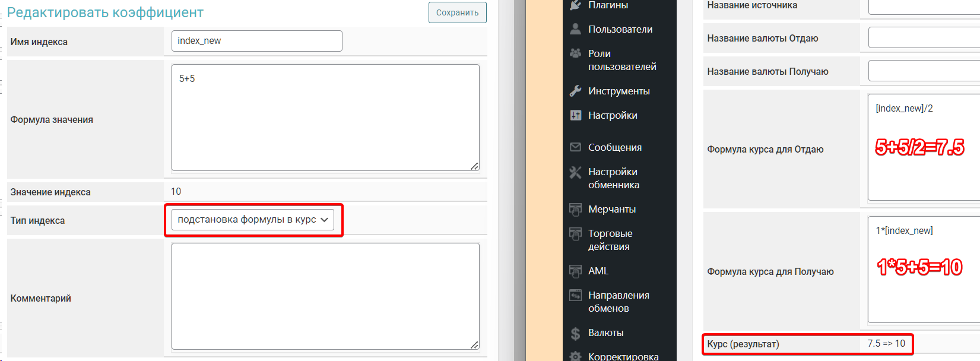Open the Trading actions menu item
This screenshot has height=361, width=980.
click(x=610, y=240)
